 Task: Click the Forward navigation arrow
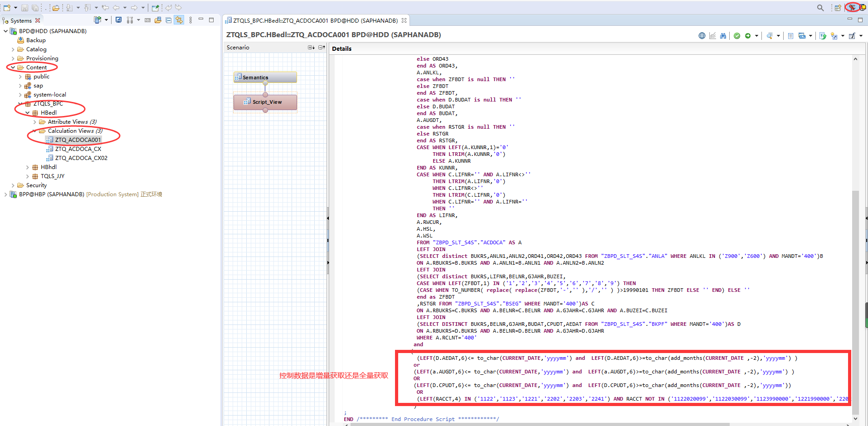134,8
